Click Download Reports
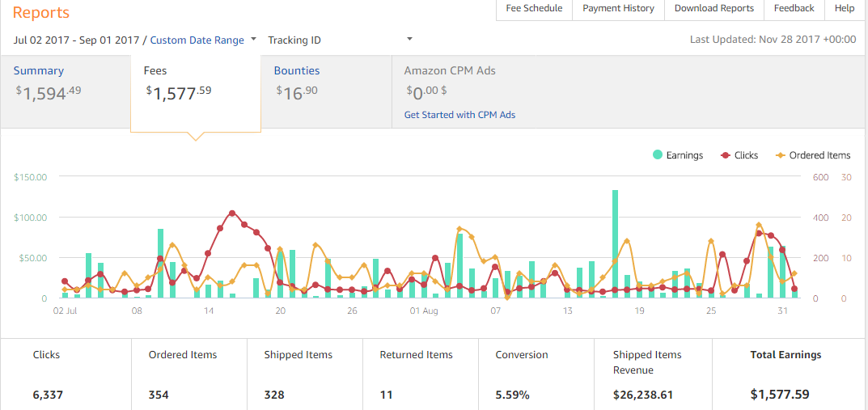The width and height of the screenshot is (868, 410). click(714, 8)
